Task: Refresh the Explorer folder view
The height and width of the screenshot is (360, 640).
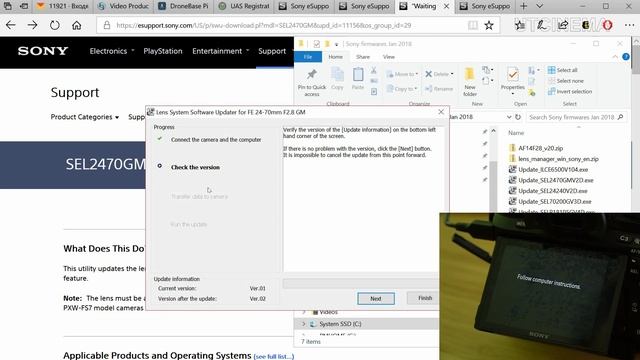Action: 518,117
